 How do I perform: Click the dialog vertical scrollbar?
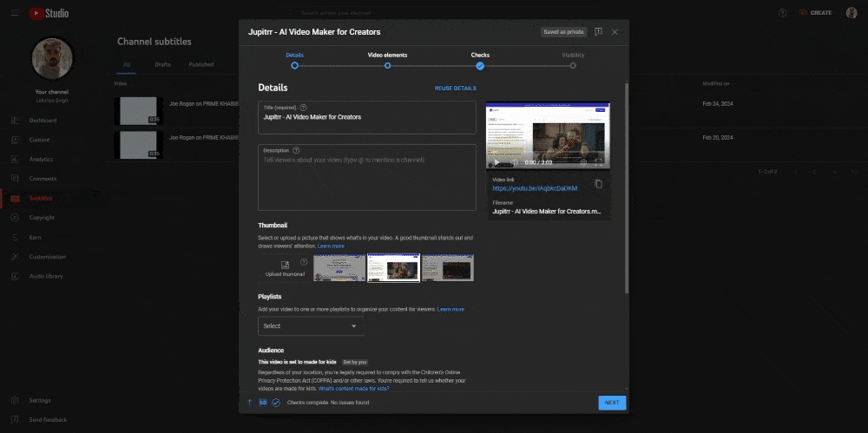[627, 188]
